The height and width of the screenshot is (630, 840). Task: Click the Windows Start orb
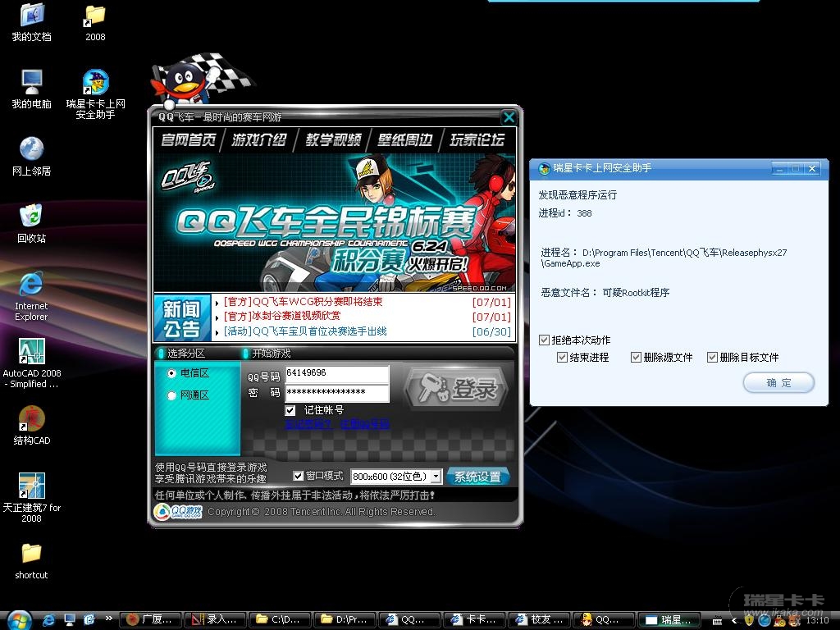[x=20, y=620]
